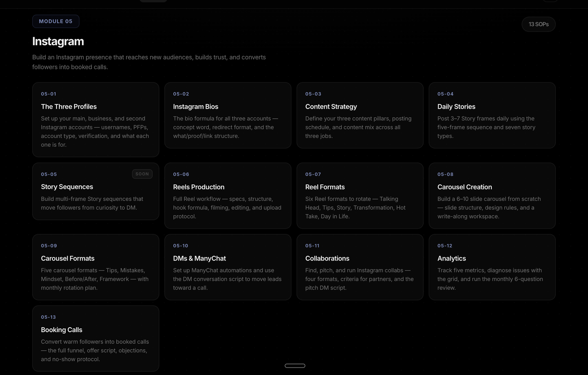
Task: Click the 05-01 code label
Action: 49,94
